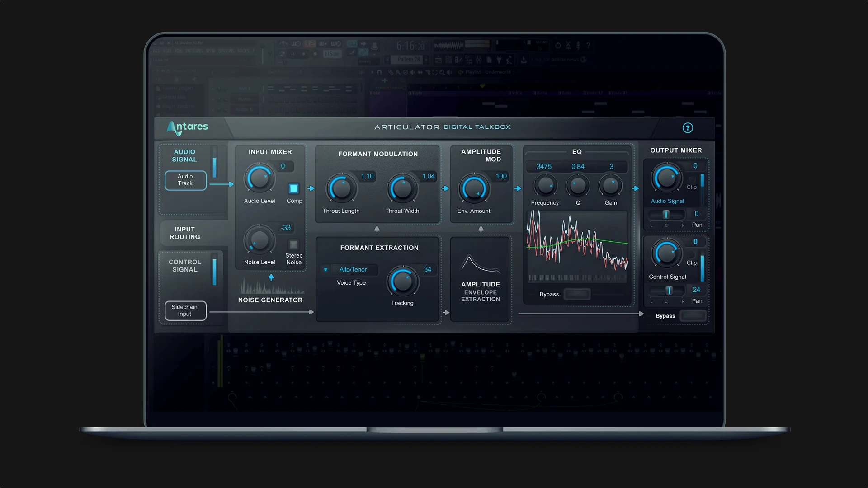868x488 pixels.
Task: Click the Tracking value 34
Action: [x=428, y=270]
